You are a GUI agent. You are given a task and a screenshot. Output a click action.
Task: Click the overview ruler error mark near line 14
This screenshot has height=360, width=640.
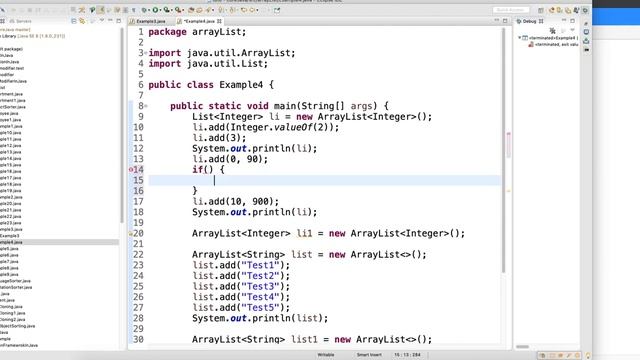click(x=509, y=135)
